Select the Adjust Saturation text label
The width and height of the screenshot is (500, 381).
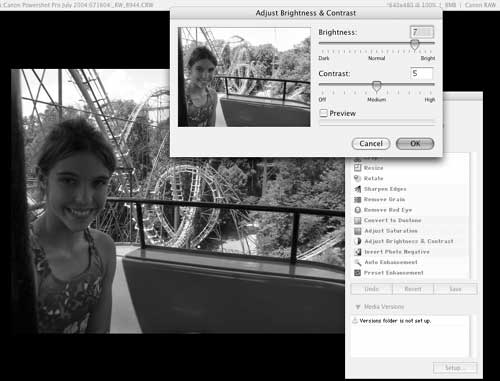coord(391,231)
